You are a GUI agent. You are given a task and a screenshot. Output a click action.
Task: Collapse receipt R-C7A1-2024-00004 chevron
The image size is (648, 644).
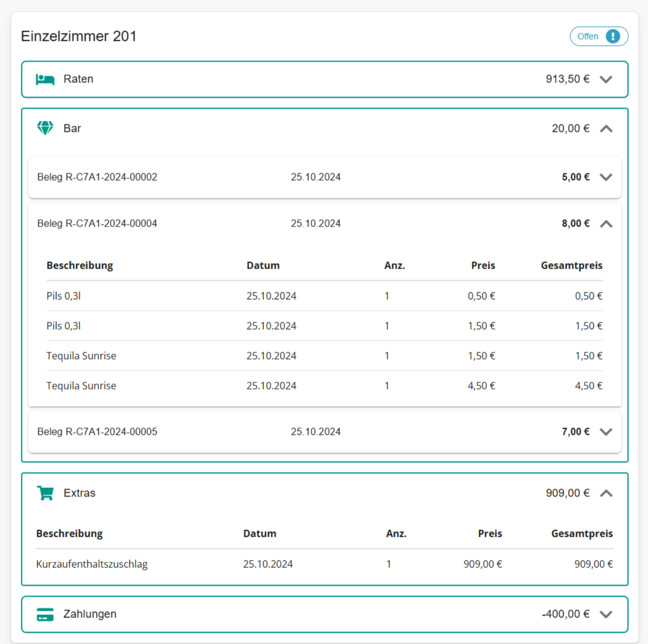(606, 224)
